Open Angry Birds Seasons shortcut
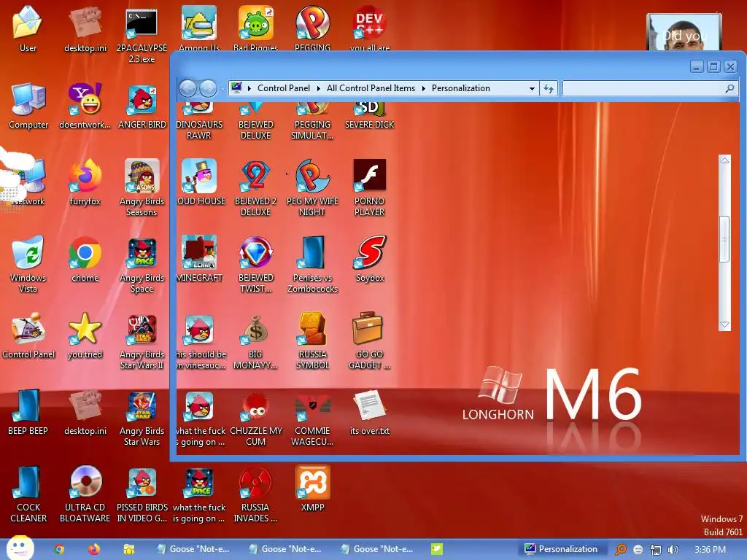This screenshot has height=560, width=747. click(142, 187)
